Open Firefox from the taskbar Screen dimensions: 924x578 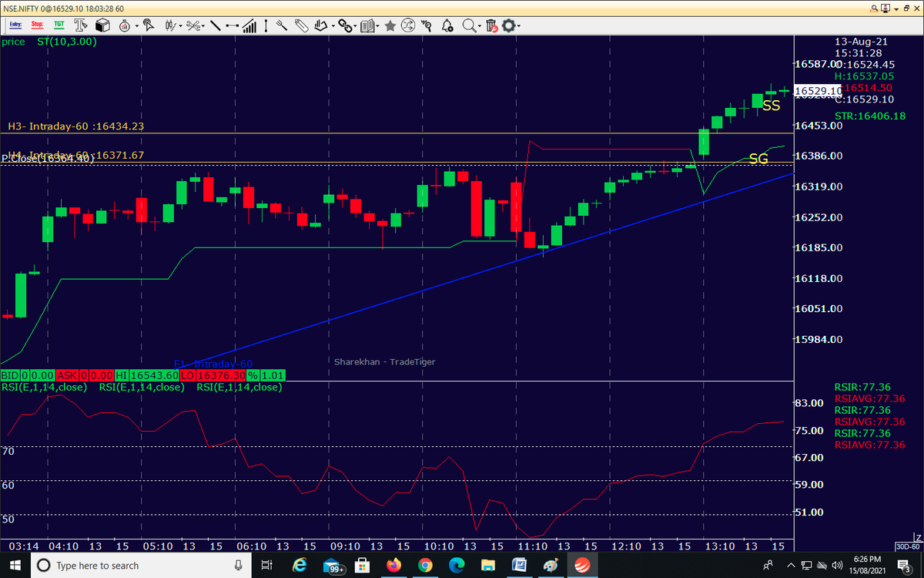(395, 566)
